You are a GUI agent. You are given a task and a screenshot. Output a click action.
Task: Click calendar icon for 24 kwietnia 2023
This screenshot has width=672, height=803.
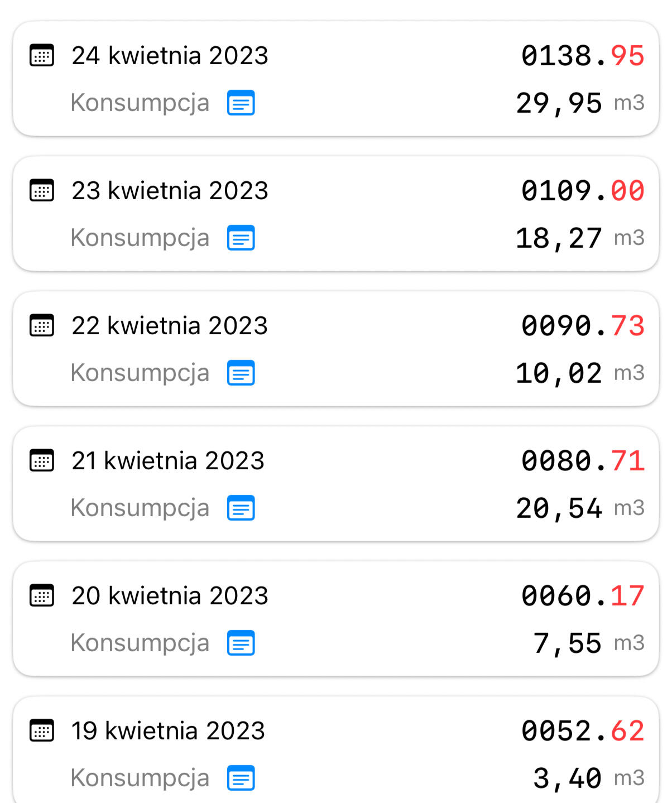(42, 55)
